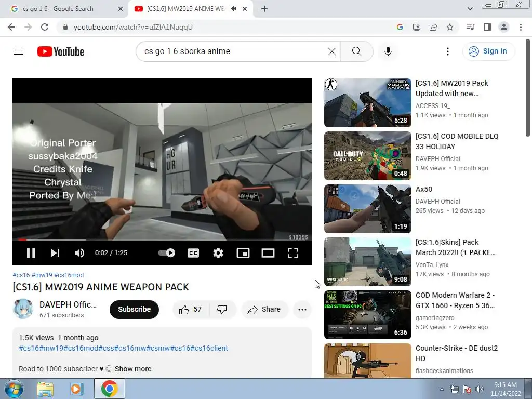
Task: Reload the current page
Action: pyautogui.click(x=45, y=27)
